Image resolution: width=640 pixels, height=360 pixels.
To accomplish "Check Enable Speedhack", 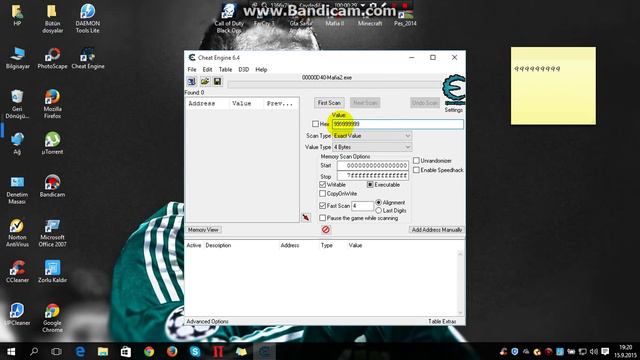I will [x=416, y=170].
